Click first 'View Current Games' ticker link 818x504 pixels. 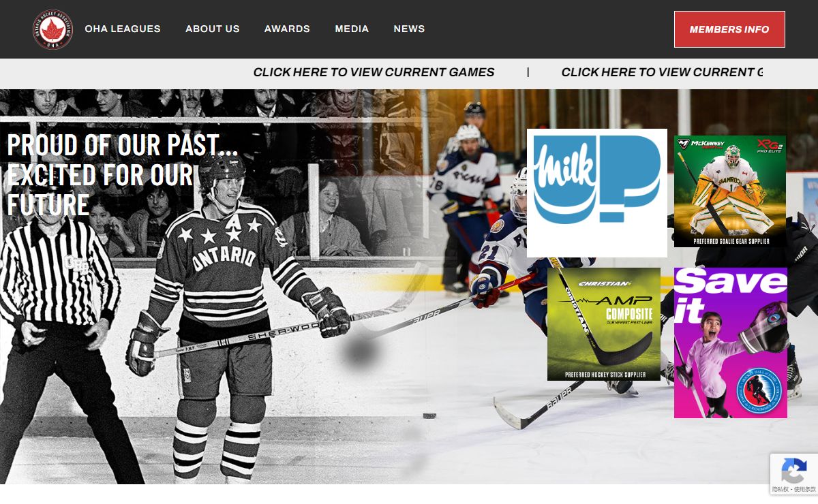pos(374,72)
